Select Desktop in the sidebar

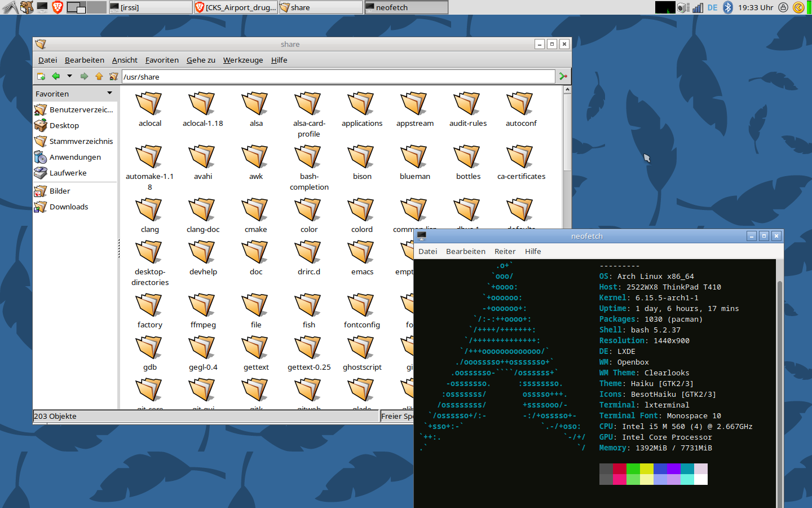[74, 125]
